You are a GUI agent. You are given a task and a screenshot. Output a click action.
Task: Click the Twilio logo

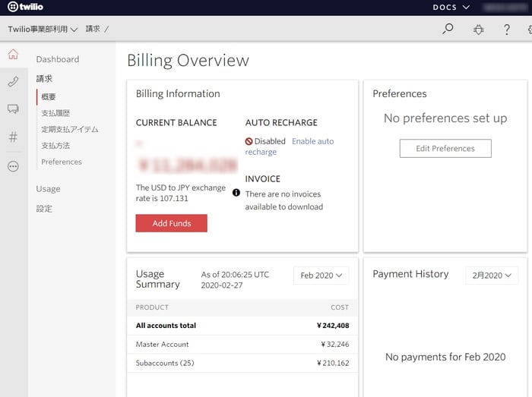point(25,7)
